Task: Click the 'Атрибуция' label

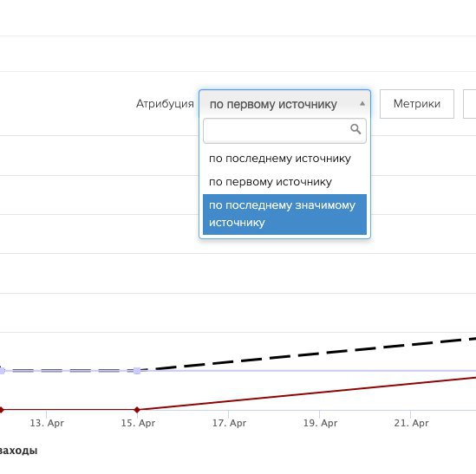Action: tap(165, 104)
